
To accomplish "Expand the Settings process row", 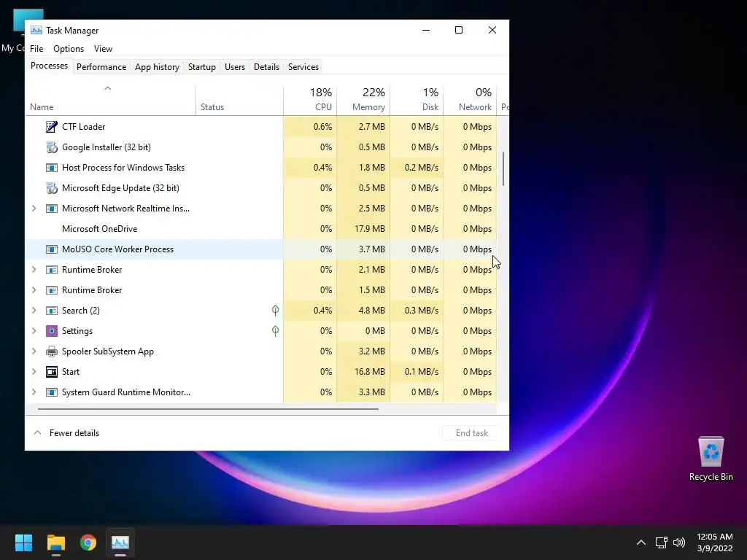I will point(34,331).
